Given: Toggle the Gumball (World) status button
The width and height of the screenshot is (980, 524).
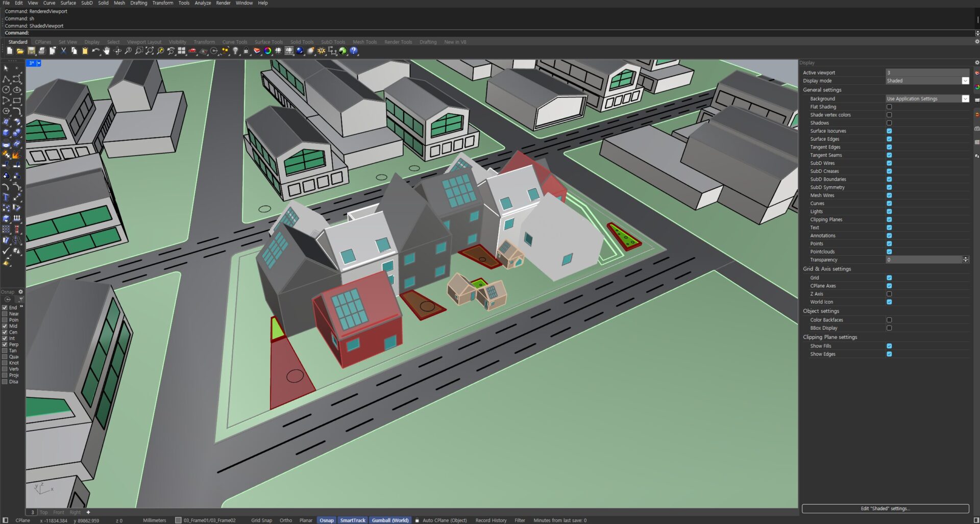Looking at the screenshot, I should (390, 520).
